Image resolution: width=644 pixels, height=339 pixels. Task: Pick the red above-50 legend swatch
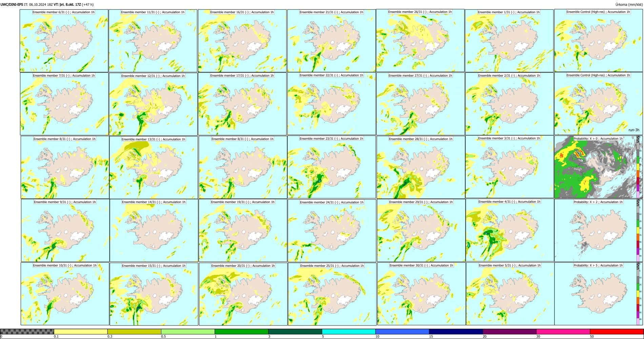(617, 332)
